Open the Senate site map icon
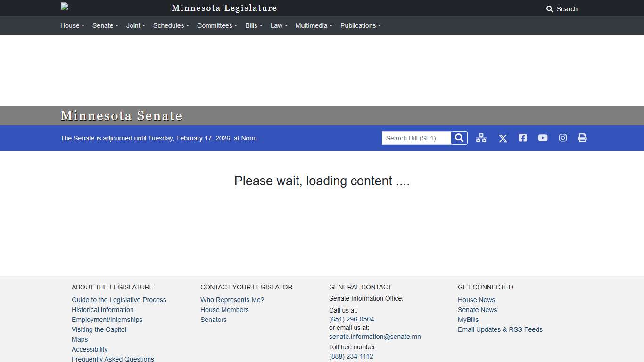 point(481,138)
